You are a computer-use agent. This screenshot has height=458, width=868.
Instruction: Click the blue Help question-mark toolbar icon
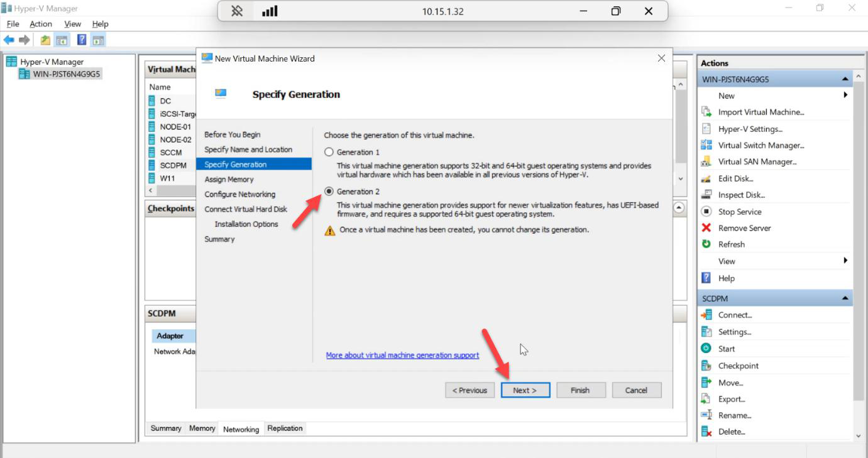pos(82,40)
